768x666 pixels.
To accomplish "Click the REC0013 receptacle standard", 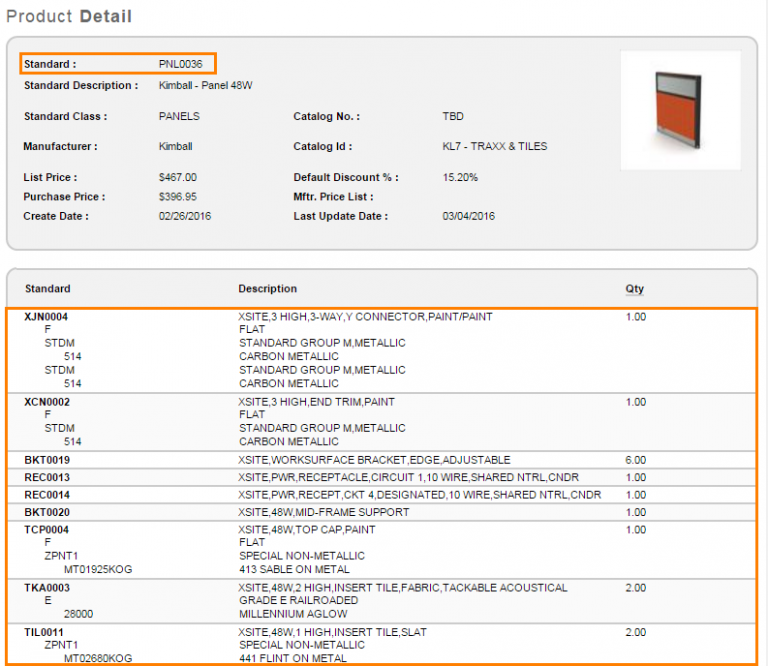I will pyautogui.click(x=47, y=478).
